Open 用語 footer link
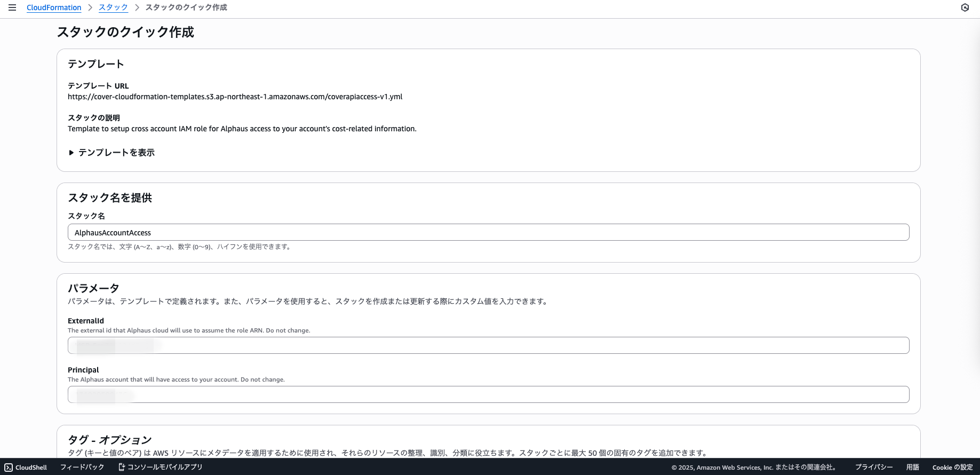This screenshot has height=475, width=980. [913, 467]
